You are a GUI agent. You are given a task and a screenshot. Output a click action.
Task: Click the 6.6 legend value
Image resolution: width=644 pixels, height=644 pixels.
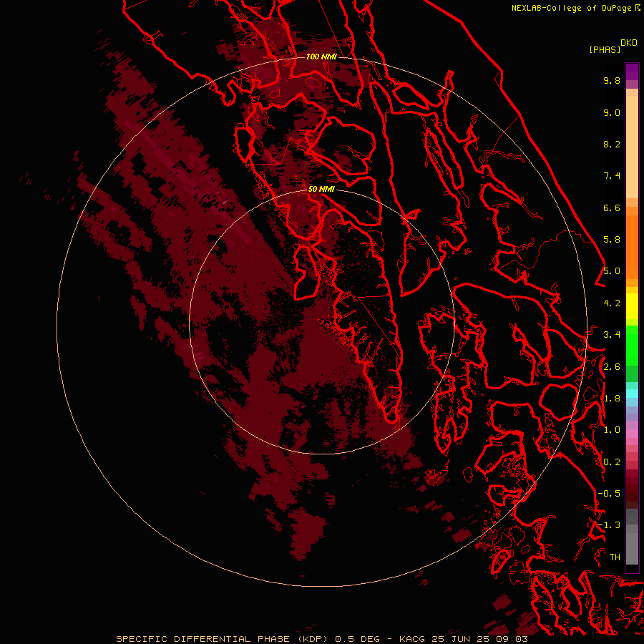pyautogui.click(x=612, y=208)
